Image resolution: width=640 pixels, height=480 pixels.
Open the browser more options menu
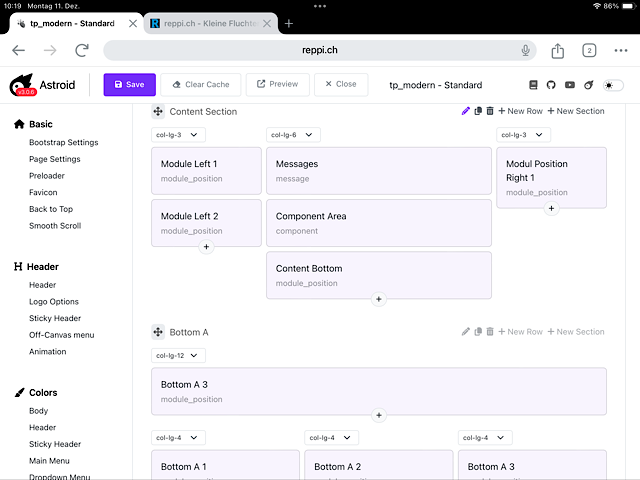click(621, 51)
